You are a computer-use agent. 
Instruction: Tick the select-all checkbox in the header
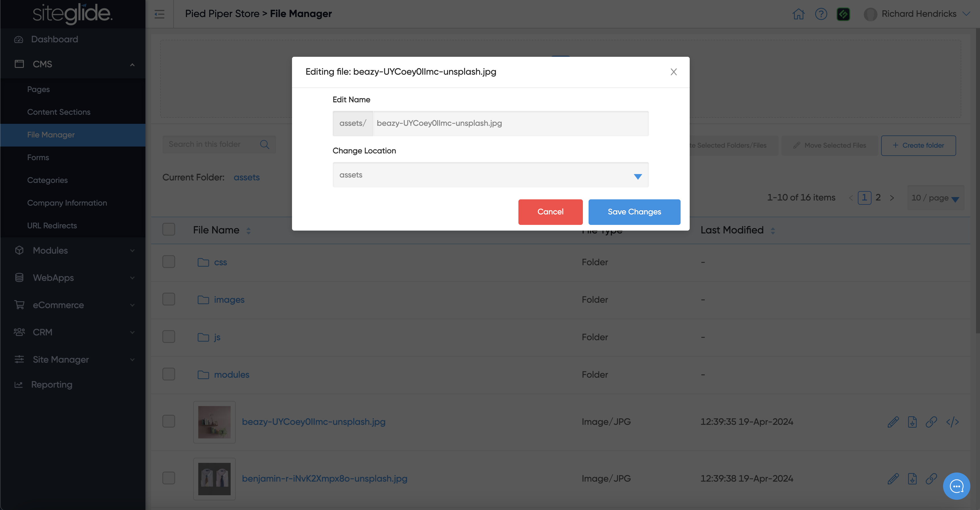point(168,229)
